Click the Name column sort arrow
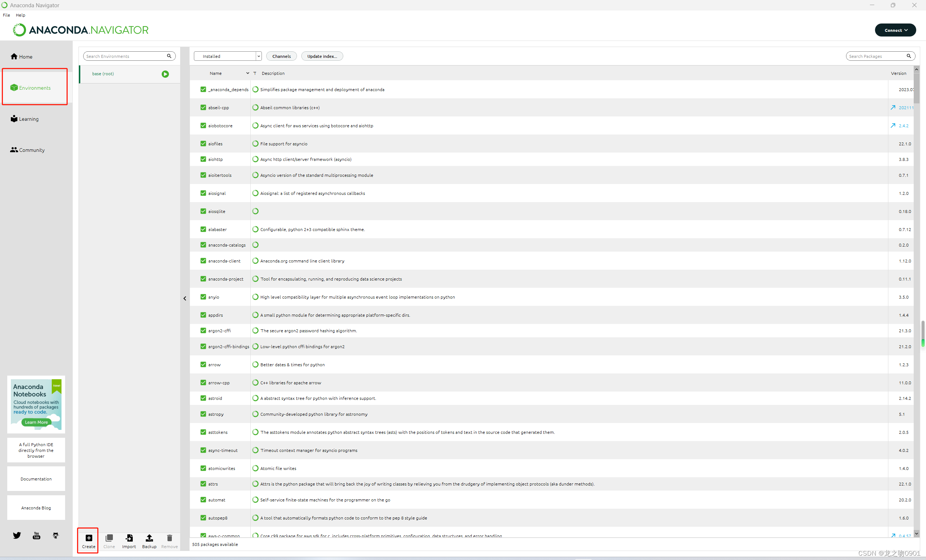The height and width of the screenshot is (560, 926). coord(248,73)
